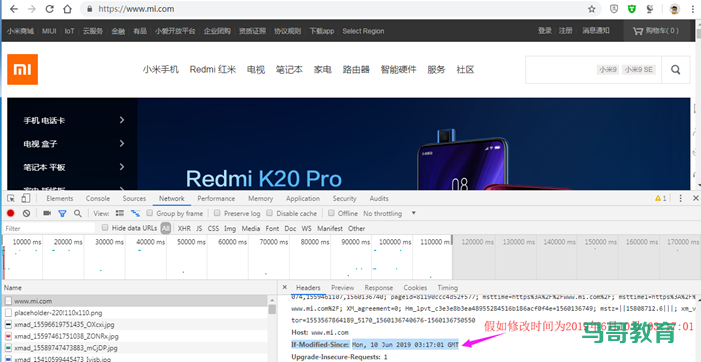Viewport: 701px width, 362px height.
Task: Open Redmi 红米 navigation item
Action: click(213, 69)
